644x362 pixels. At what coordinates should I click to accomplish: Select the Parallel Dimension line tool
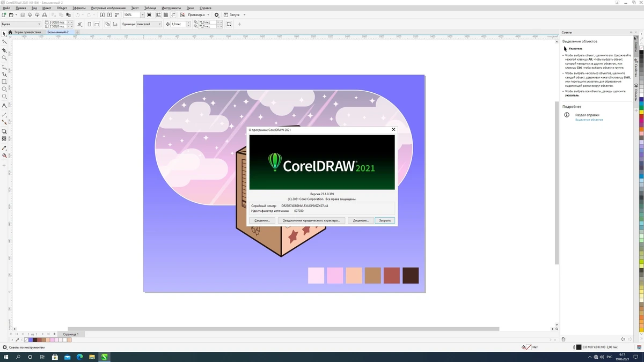pos(4,115)
